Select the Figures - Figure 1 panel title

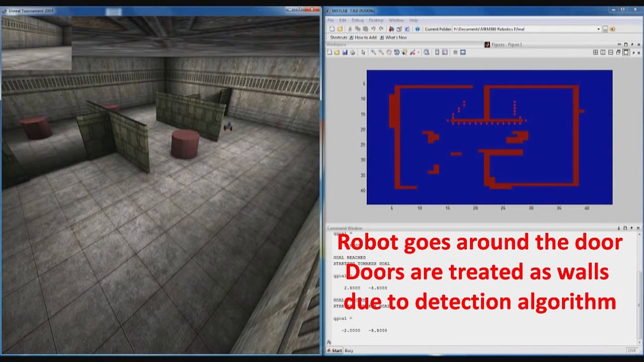pos(507,45)
